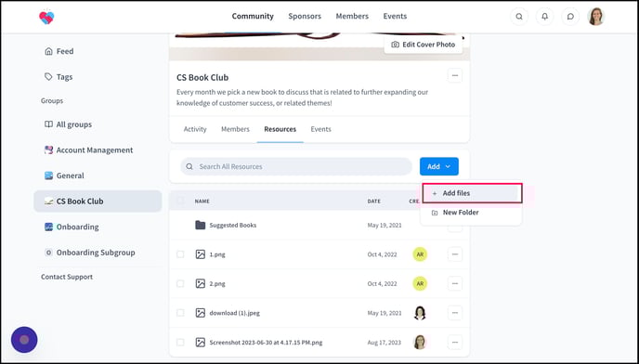Click the Aug 17, 2023 date
Screen dimensions: 639x364
(384, 343)
